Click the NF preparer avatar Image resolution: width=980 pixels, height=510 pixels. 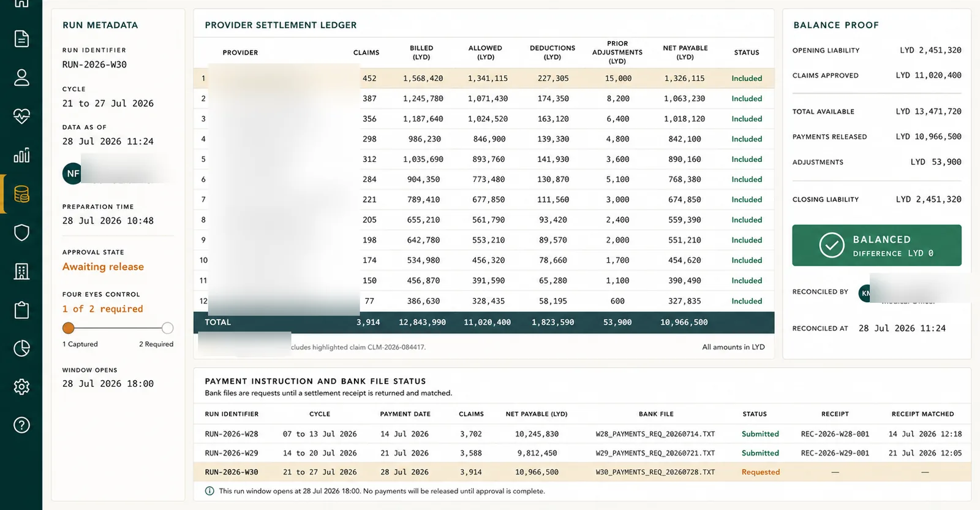pyautogui.click(x=72, y=173)
